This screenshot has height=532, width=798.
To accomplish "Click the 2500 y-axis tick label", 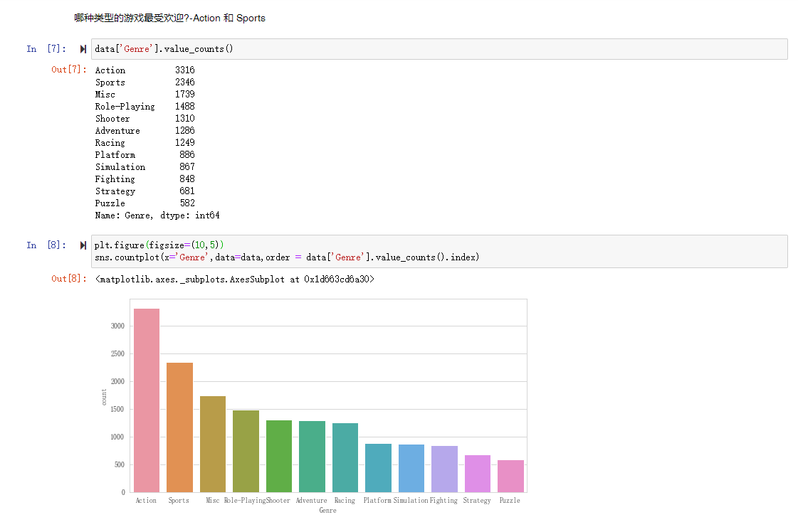I will point(117,353).
